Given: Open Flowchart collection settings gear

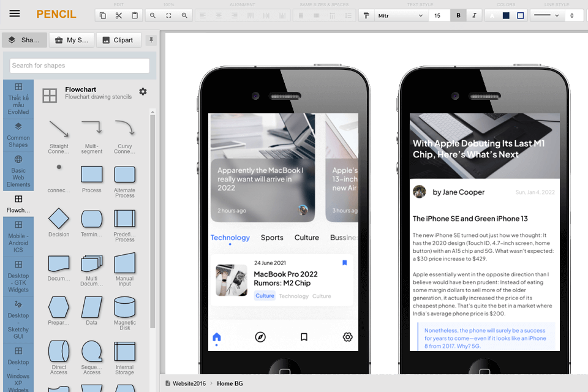Looking at the screenshot, I should (143, 91).
